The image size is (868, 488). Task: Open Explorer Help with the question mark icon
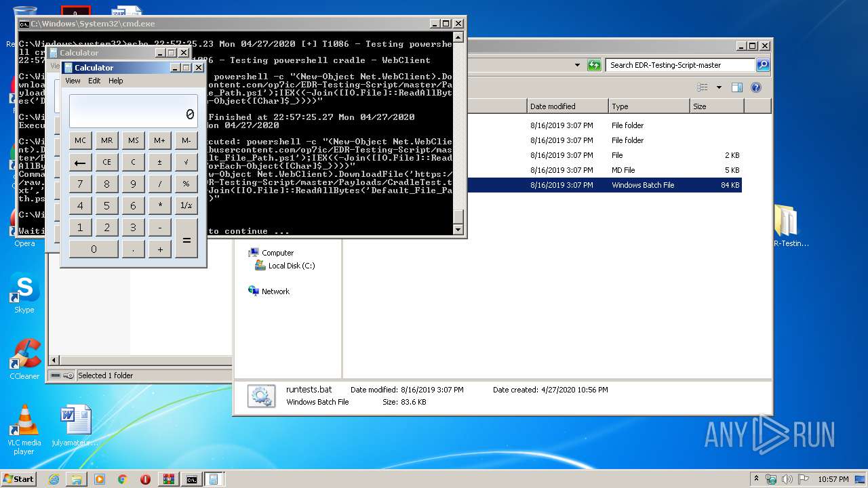pyautogui.click(x=756, y=87)
